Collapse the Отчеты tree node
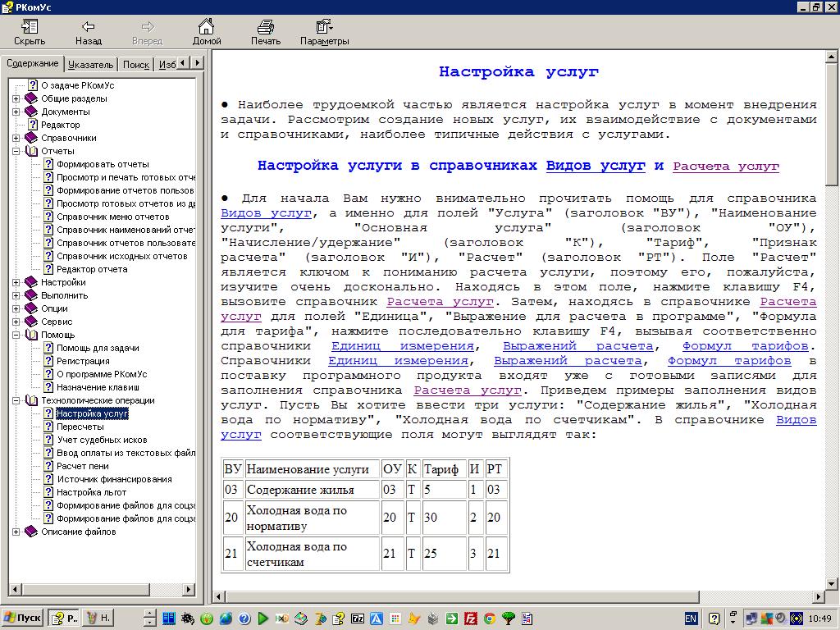The width and height of the screenshot is (840, 630). 16,151
